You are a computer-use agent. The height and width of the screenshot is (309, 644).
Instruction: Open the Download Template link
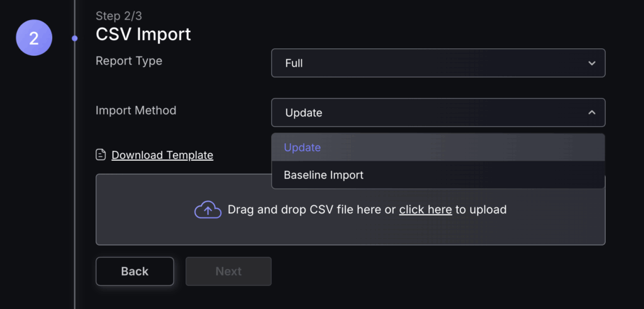162,155
